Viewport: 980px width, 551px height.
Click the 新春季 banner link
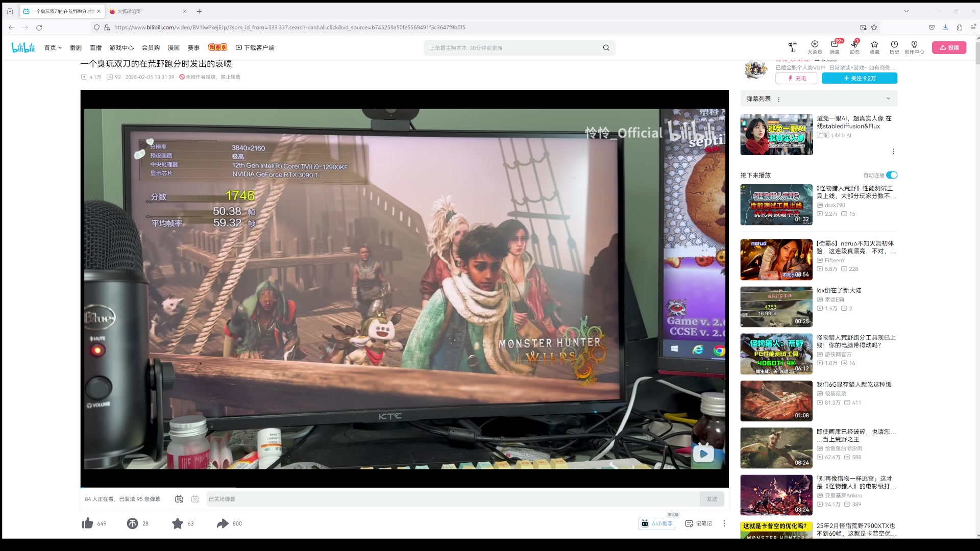coord(217,47)
